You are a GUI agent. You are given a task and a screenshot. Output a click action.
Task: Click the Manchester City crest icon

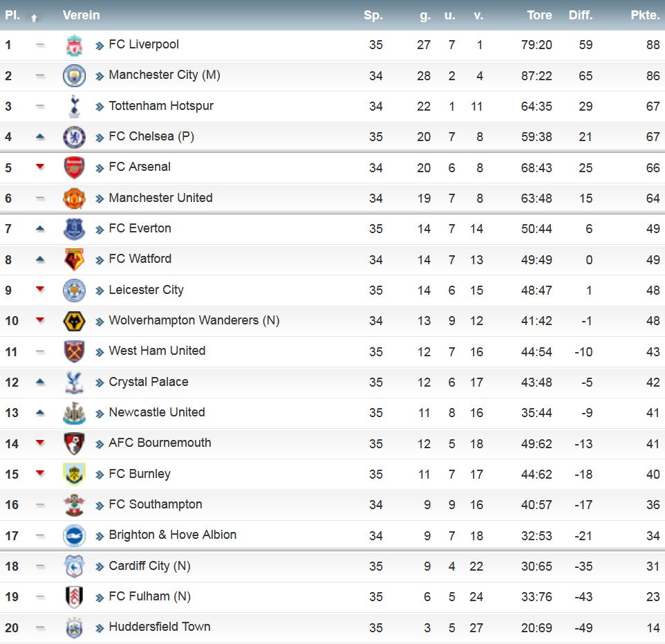tap(74, 75)
